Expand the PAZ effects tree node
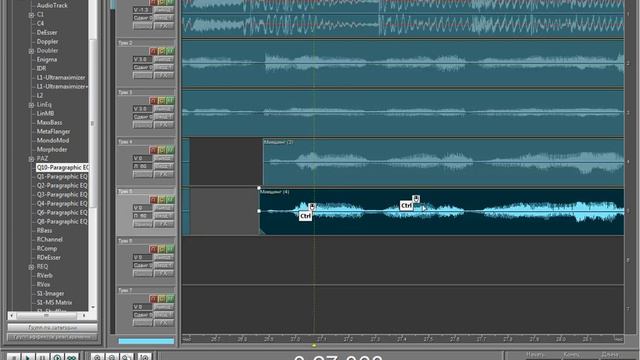This screenshot has width=640, height=360. (x=31, y=159)
